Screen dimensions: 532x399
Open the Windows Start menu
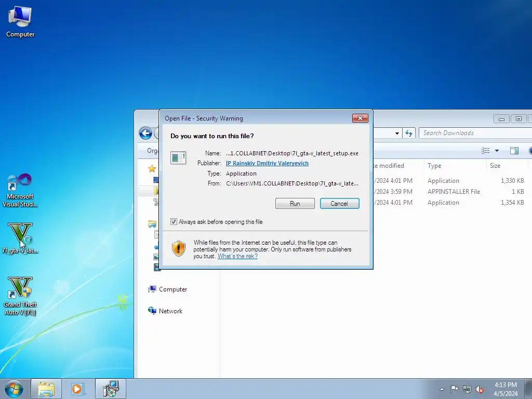click(14, 389)
